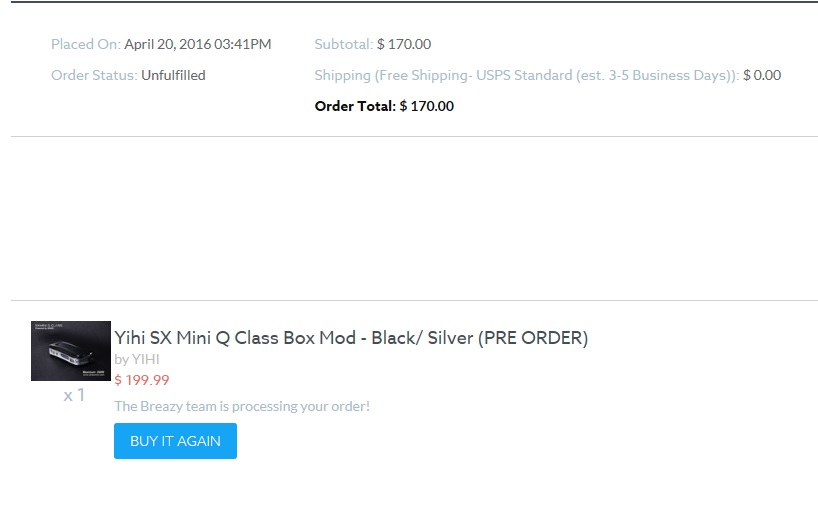Click the Free Shipping USPS Standard text
The width and height of the screenshot is (818, 517).
(x=471, y=75)
